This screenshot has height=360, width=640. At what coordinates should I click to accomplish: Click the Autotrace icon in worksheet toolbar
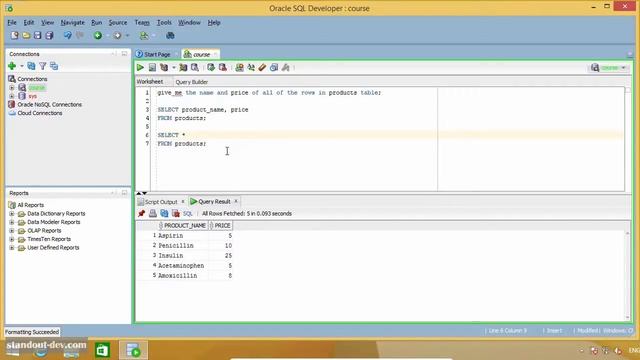click(183, 67)
